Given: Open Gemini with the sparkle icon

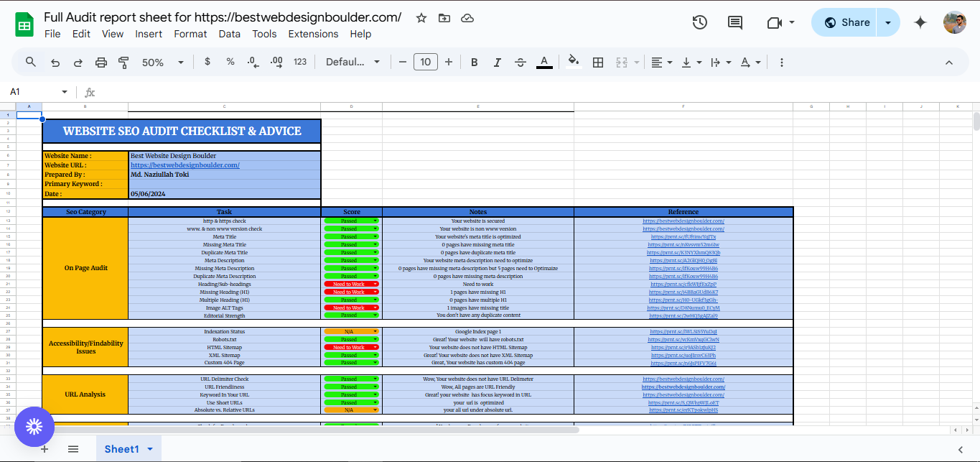Looking at the screenshot, I should pyautogui.click(x=920, y=22).
